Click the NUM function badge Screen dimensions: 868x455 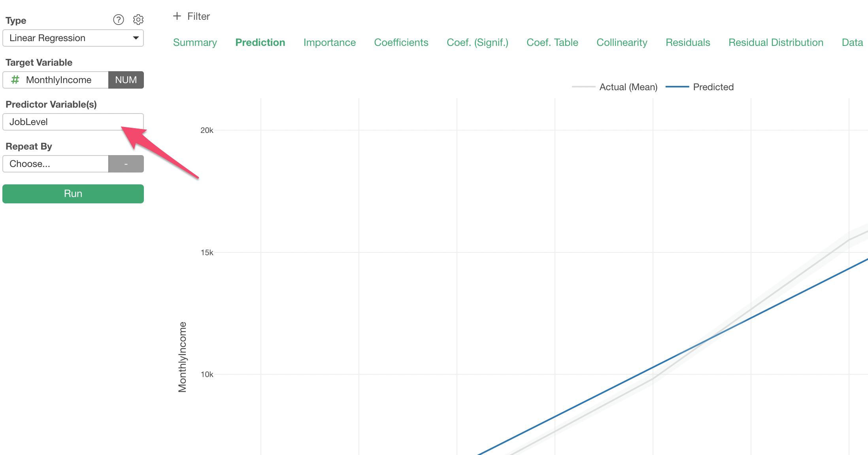click(x=126, y=80)
